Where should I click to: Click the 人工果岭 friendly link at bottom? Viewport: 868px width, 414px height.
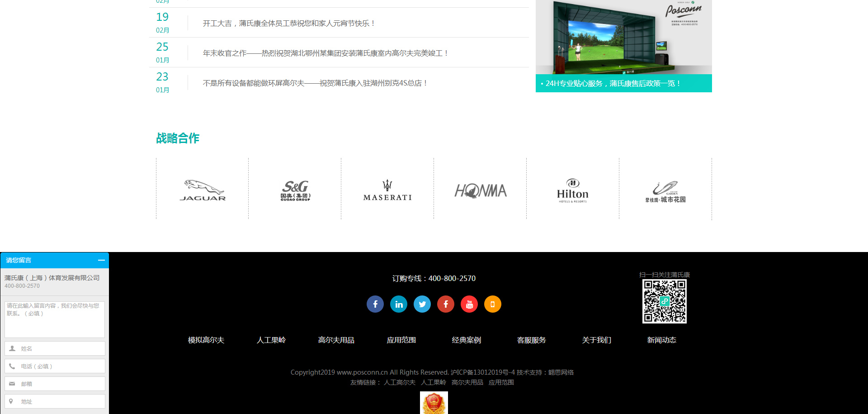[x=433, y=383]
